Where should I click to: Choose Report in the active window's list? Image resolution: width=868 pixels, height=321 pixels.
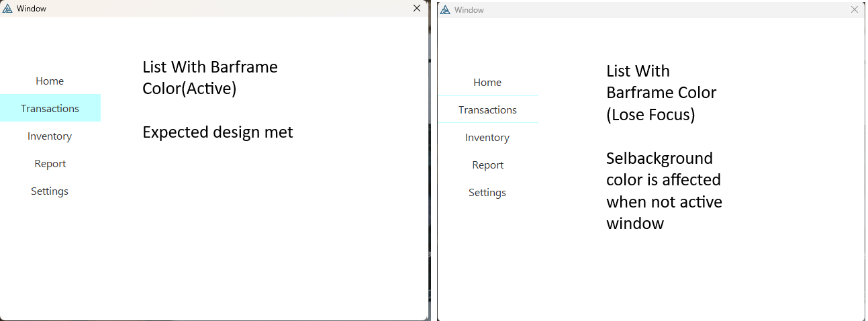(50, 164)
